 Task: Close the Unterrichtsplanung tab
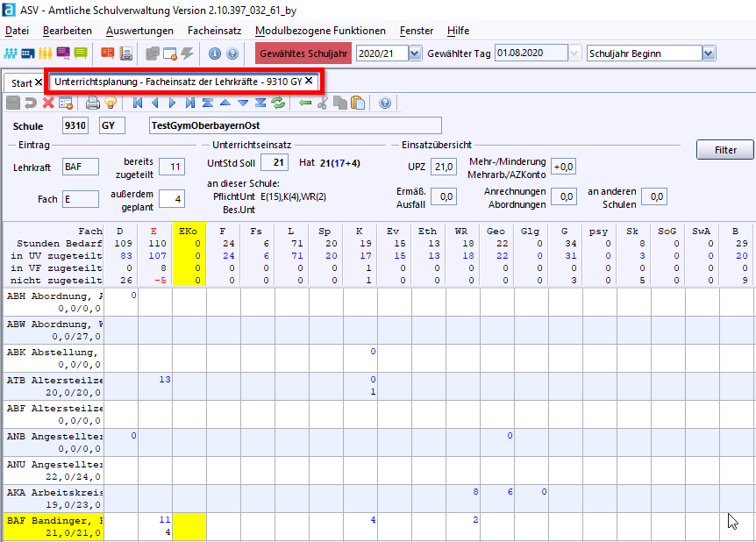[309, 81]
